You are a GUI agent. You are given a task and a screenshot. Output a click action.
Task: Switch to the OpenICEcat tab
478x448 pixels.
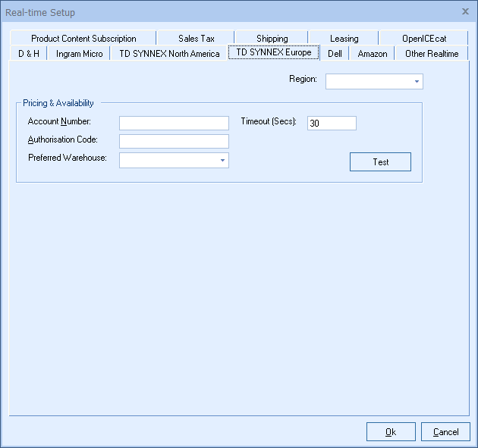click(424, 39)
